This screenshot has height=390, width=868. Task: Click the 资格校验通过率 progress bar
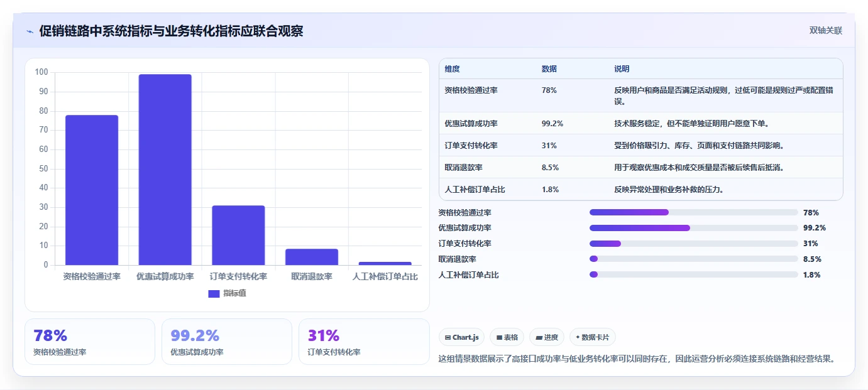(694, 212)
